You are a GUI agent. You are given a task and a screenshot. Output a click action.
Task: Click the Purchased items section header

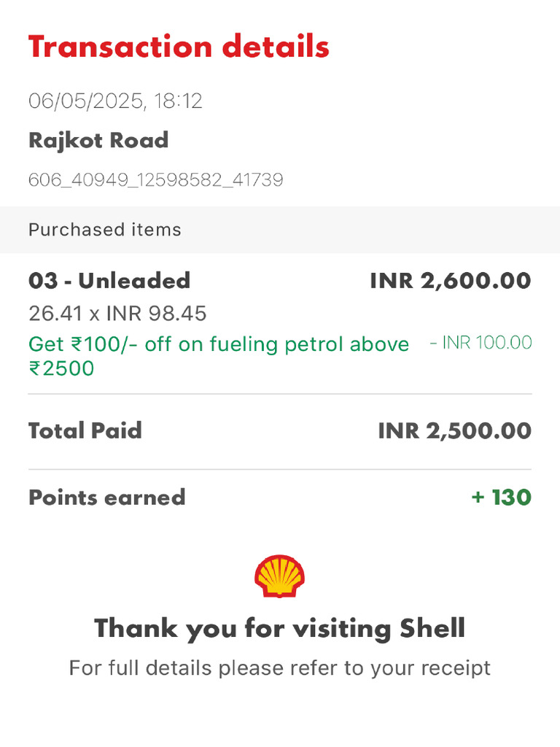(105, 230)
